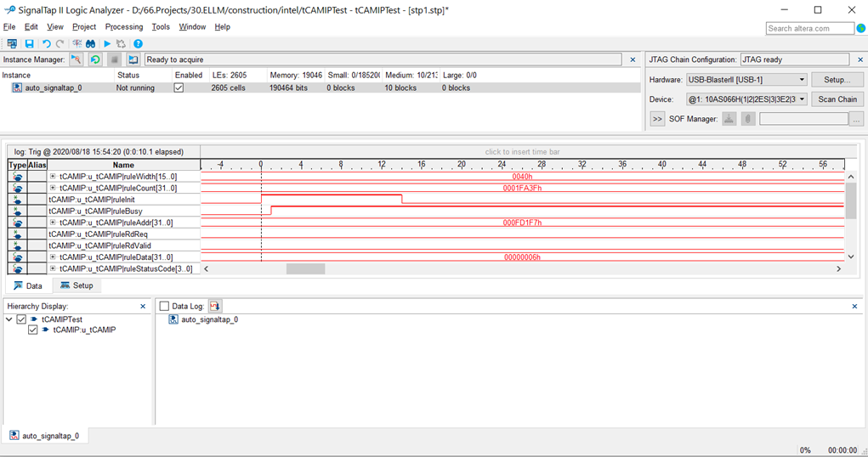
Task: Click the snap to waveform edge icon
Action: point(77,43)
